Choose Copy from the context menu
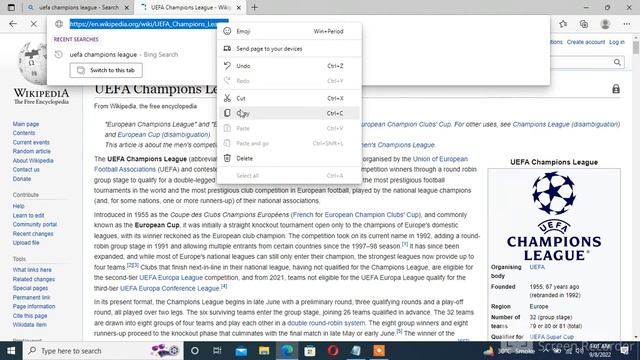Screen dimensions: 640x360 pos(289,113)
